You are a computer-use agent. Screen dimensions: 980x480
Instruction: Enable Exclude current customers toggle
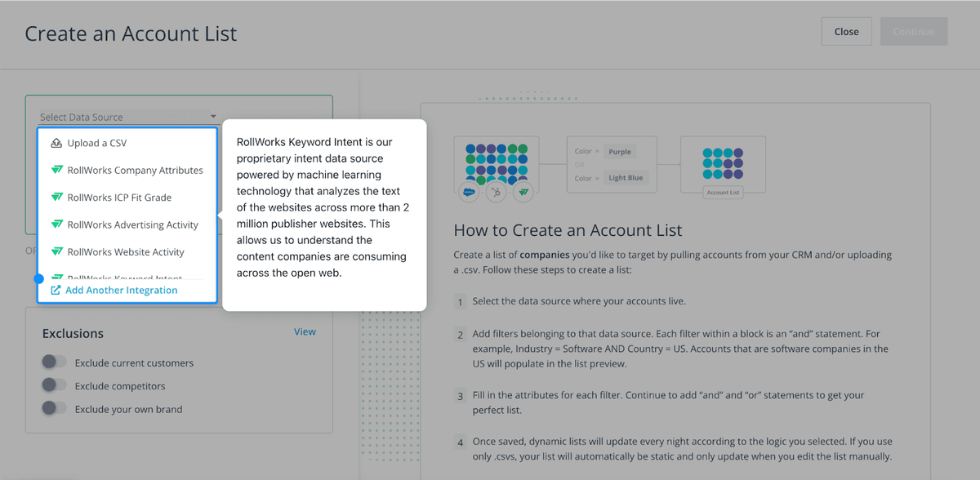(54, 362)
